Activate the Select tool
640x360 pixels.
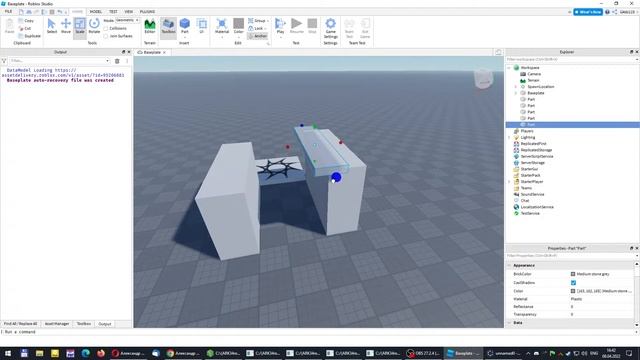(52, 27)
